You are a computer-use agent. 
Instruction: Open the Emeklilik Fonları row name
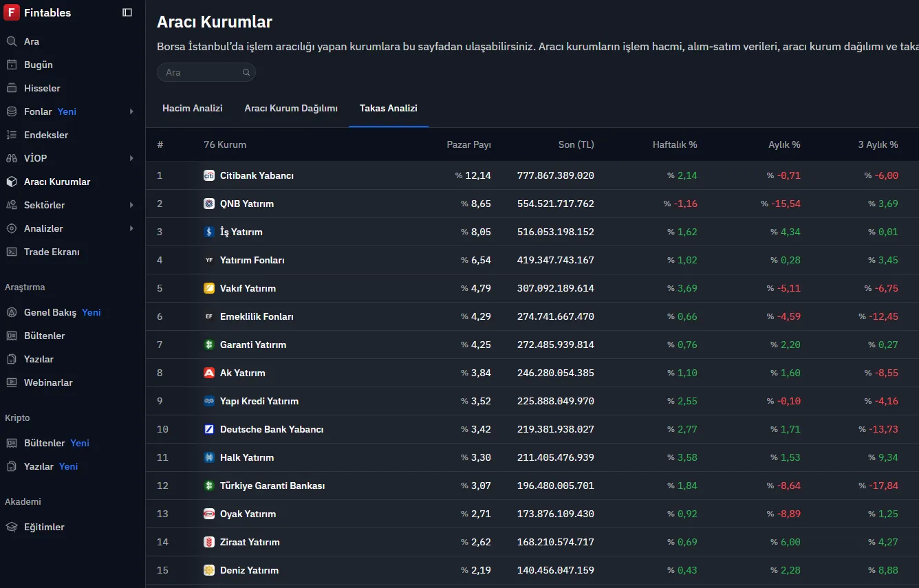pyautogui.click(x=257, y=316)
